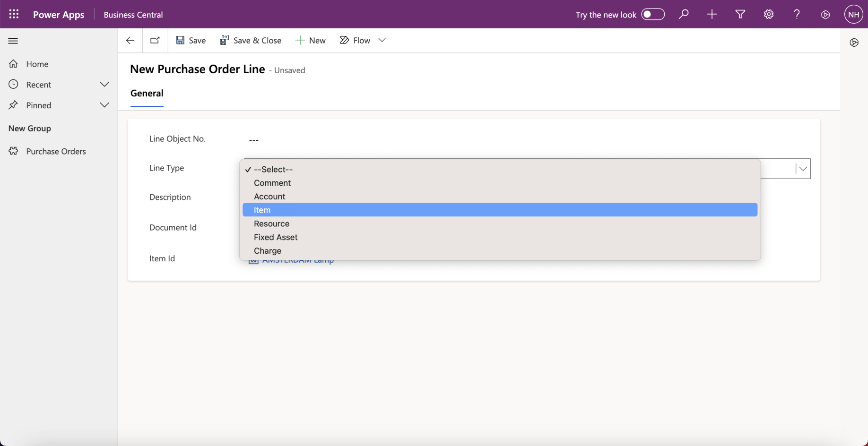Open advanced find filter icon
The height and width of the screenshot is (446, 868).
(740, 14)
